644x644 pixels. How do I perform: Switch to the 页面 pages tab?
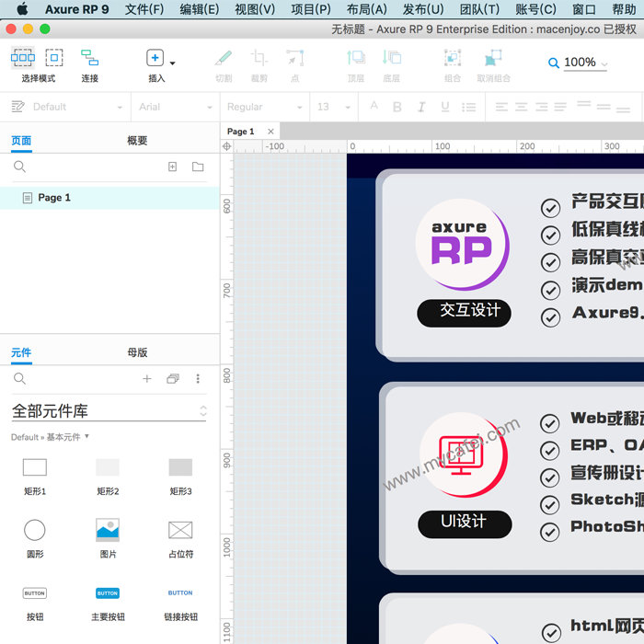point(21,141)
